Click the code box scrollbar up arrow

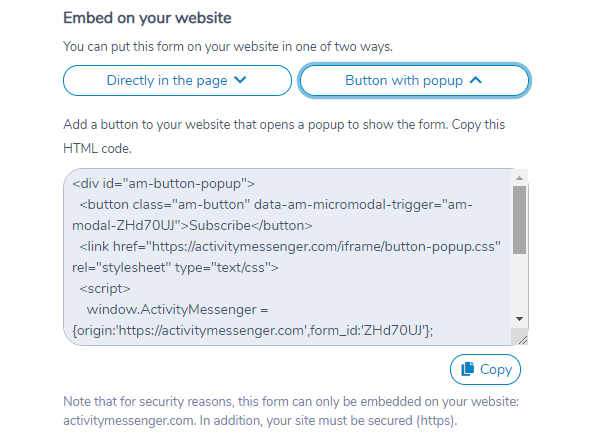[519, 178]
